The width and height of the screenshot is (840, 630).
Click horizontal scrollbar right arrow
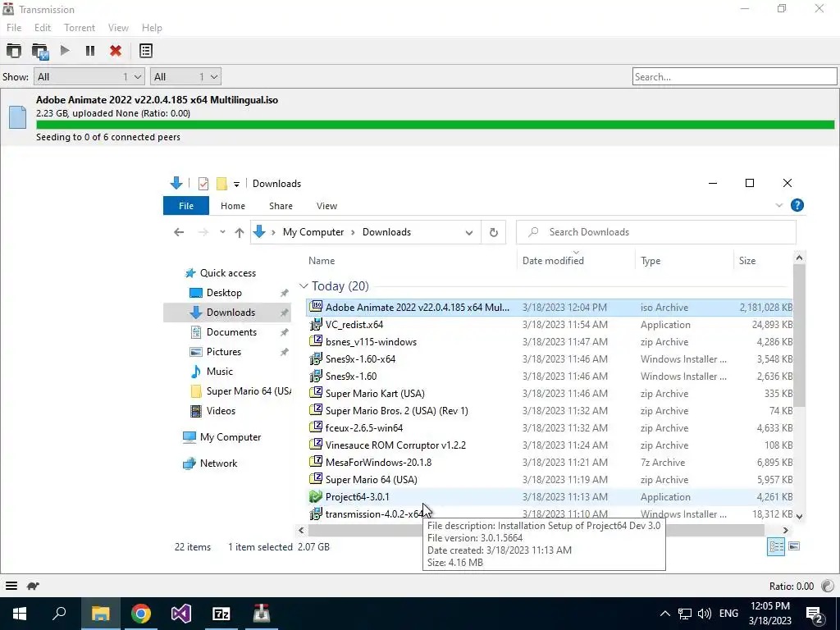pos(785,531)
